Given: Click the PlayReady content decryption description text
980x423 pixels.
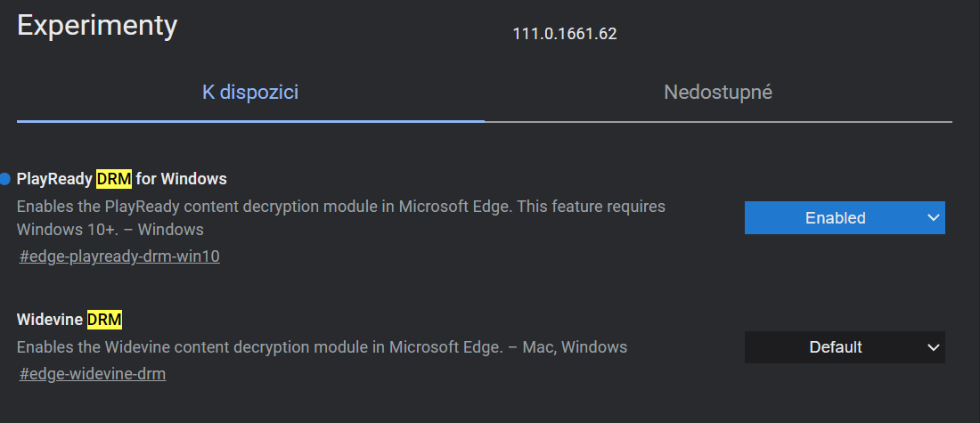Looking at the screenshot, I should point(340,207).
